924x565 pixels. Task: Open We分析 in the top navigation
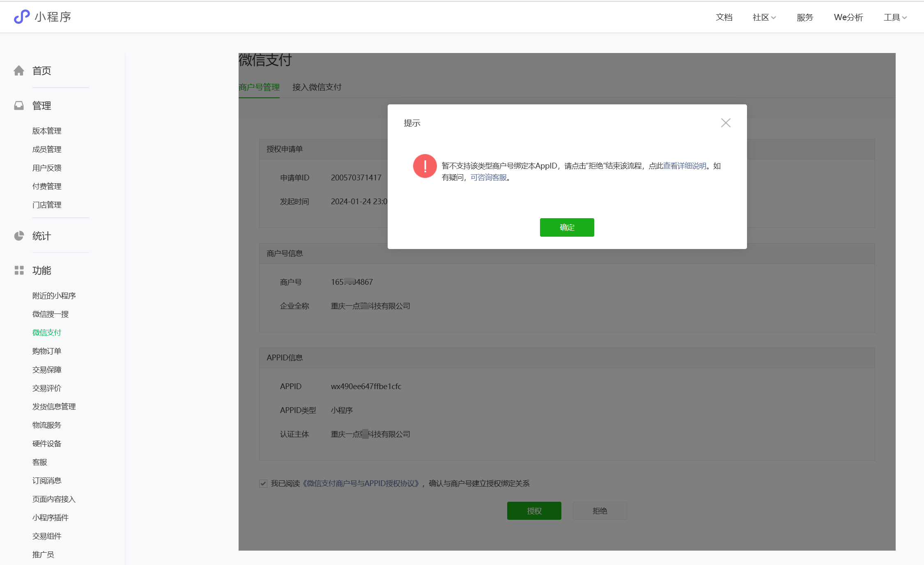click(x=848, y=17)
